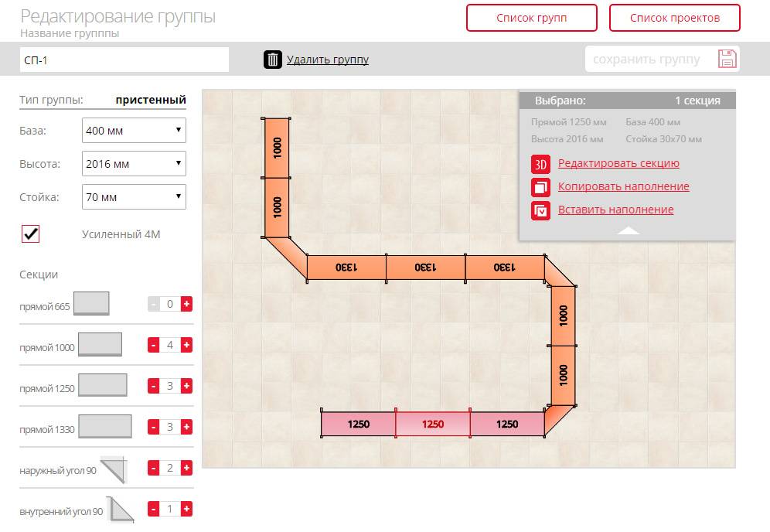Image resolution: width=770 pixels, height=532 pixels.
Task: Increase прямой 1000 count with plus
Action: [x=186, y=345]
